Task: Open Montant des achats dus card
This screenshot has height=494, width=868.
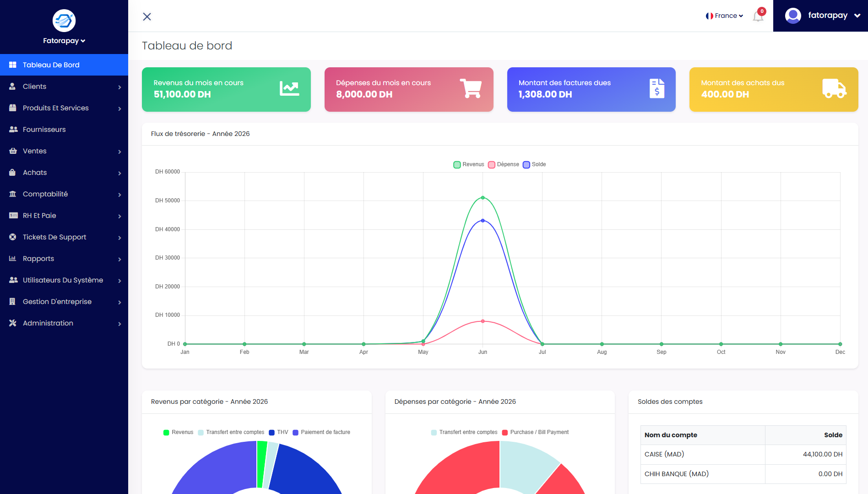Action: tap(774, 89)
